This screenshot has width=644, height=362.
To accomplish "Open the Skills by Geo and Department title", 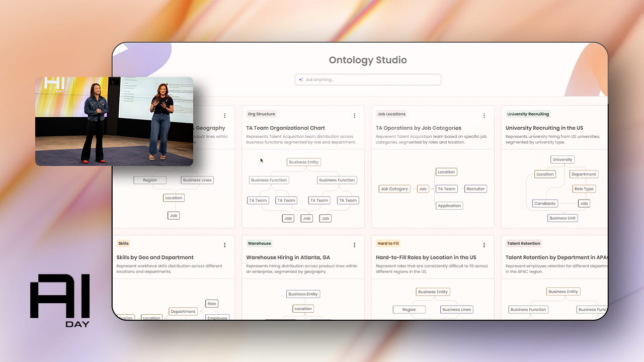I will (155, 257).
